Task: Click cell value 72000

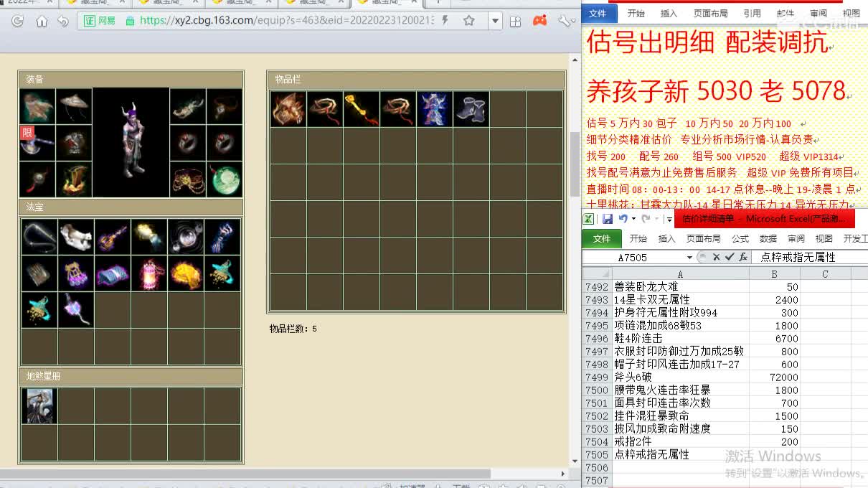Action: [x=775, y=377]
